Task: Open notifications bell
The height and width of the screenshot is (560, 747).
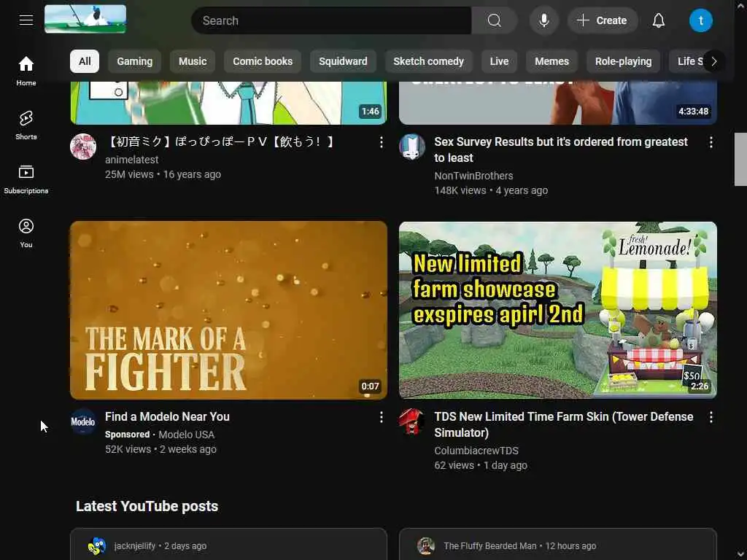Action: coord(659,20)
